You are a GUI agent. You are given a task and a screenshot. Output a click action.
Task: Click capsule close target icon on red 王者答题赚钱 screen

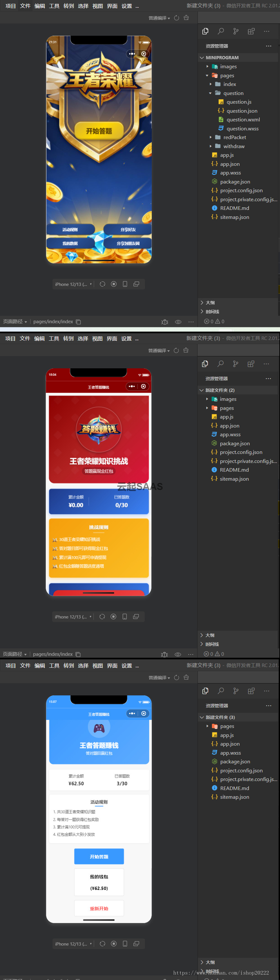click(x=143, y=386)
